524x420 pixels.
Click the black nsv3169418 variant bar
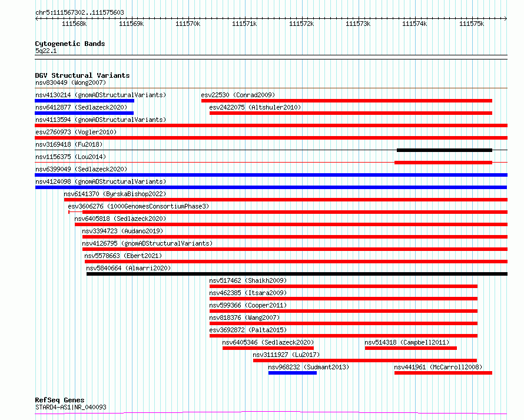click(445, 150)
